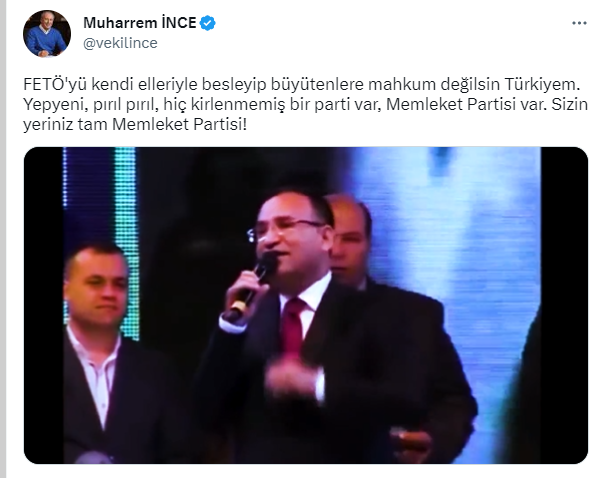This screenshot has height=478, width=603.
Task: Click the black letterbox bar at video's left
Action: (43, 305)
